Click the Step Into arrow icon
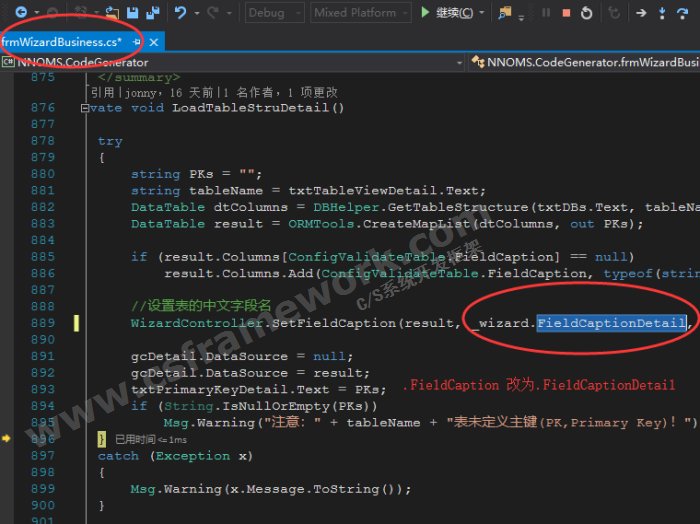 coord(664,13)
